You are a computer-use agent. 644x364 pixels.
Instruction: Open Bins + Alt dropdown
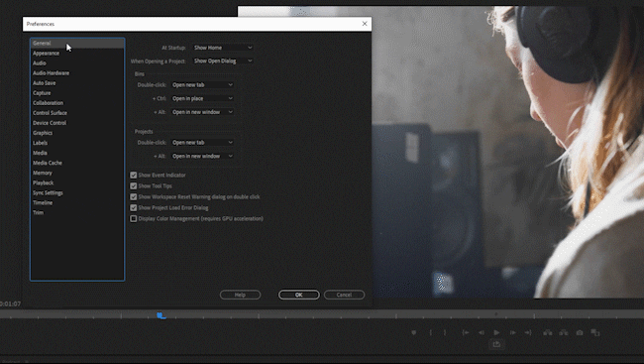[x=202, y=112]
